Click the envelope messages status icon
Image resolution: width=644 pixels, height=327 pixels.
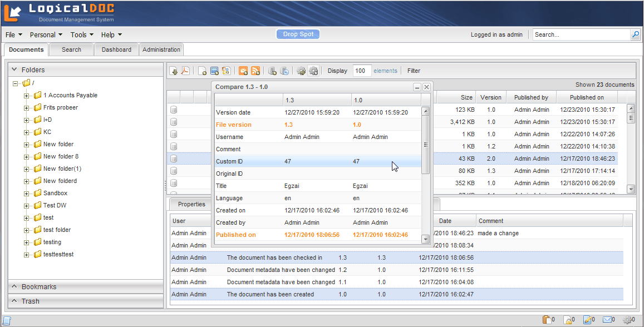(x=607, y=319)
